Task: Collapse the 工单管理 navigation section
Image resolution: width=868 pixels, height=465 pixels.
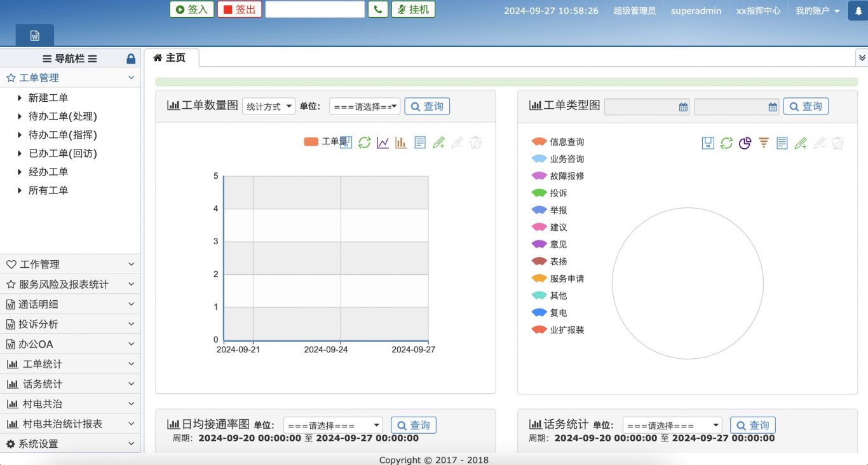Action: tap(70, 78)
